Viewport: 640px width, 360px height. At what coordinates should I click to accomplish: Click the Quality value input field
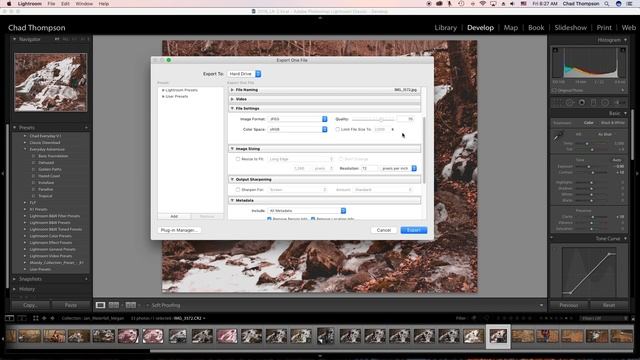406,119
